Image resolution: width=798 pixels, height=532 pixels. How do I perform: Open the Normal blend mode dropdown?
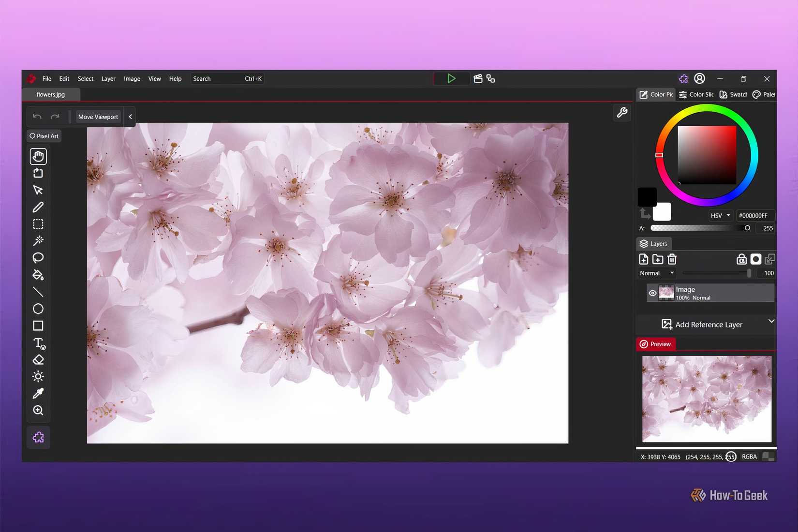pos(657,273)
